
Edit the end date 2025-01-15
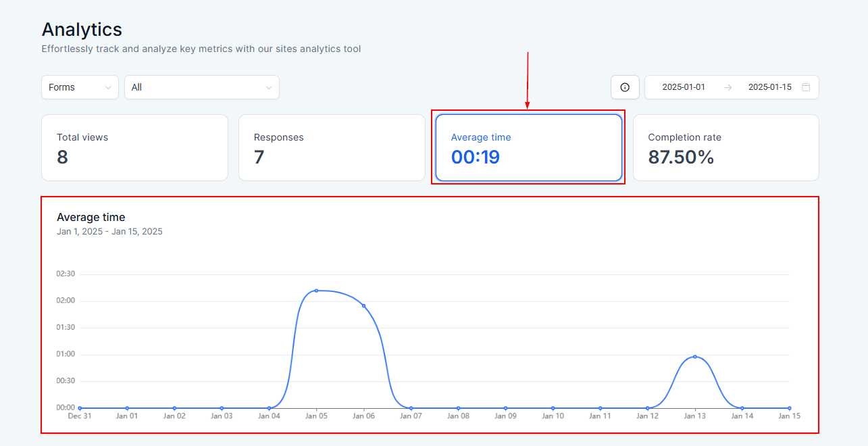[x=770, y=87]
